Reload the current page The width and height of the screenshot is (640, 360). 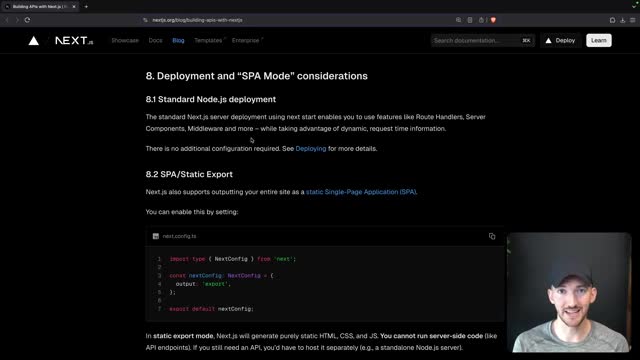(27, 20)
